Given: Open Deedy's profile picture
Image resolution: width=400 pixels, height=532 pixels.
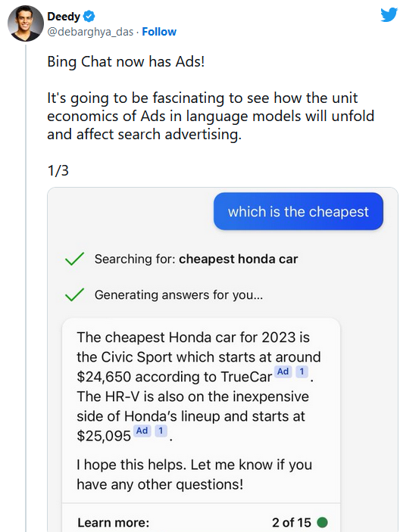Looking at the screenshot, I should coord(26,23).
